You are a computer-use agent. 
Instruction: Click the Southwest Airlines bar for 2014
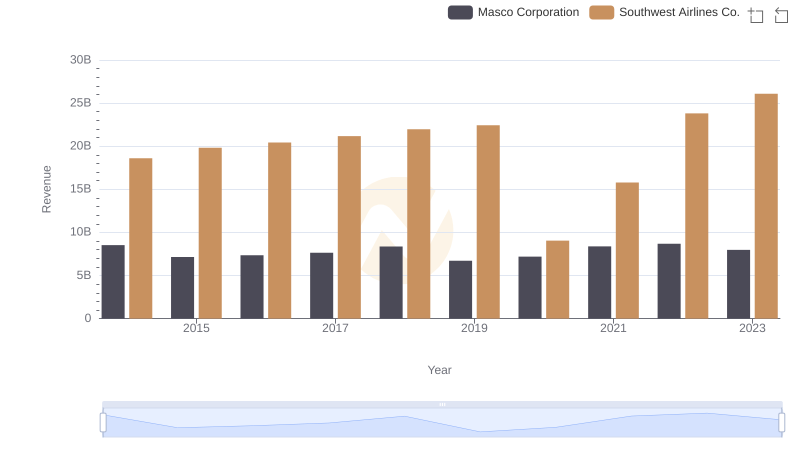pos(140,238)
